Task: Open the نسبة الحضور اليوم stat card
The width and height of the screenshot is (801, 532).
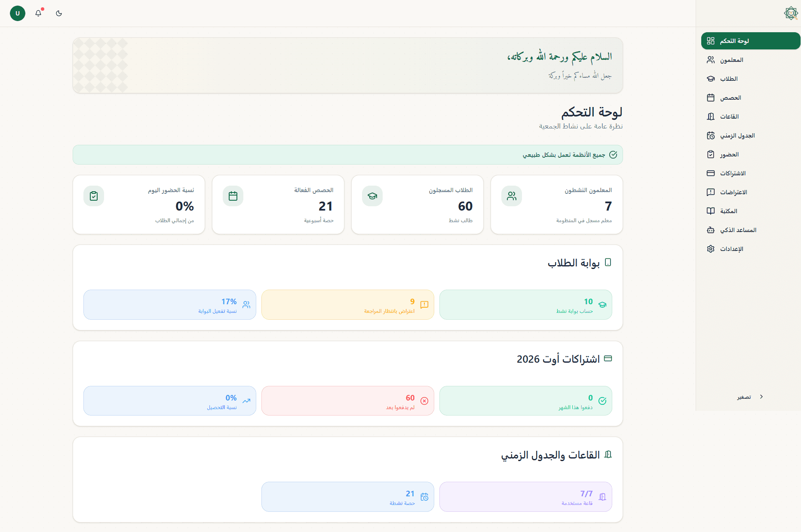Action: tap(139, 205)
